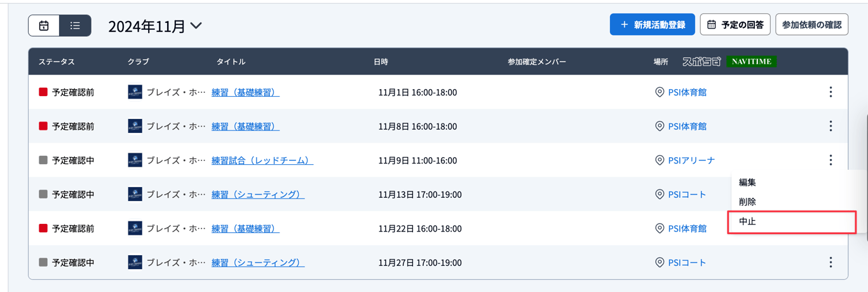The image size is (868, 292).
Task: Click the club logo in 11月13日 row
Action: tap(135, 194)
